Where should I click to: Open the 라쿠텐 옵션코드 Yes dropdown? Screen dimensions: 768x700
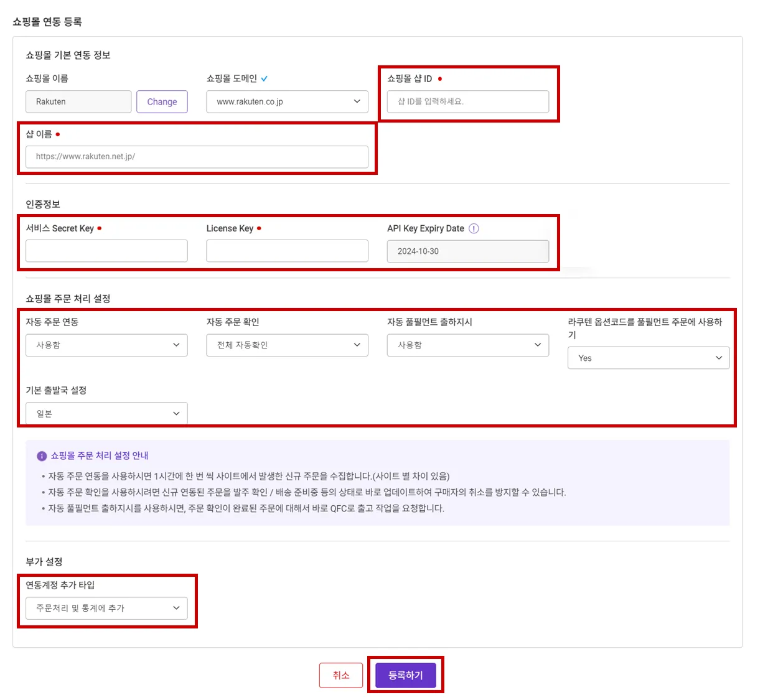tap(649, 358)
